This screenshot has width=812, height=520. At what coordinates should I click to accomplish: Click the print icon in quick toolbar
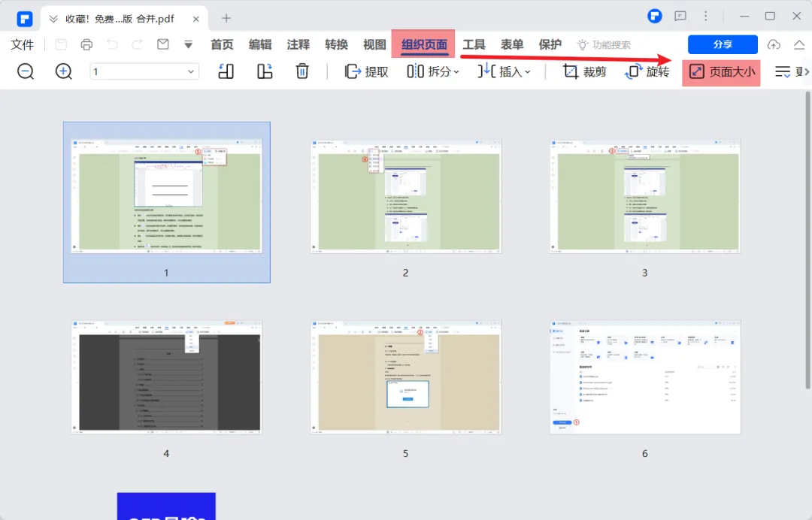[86, 44]
